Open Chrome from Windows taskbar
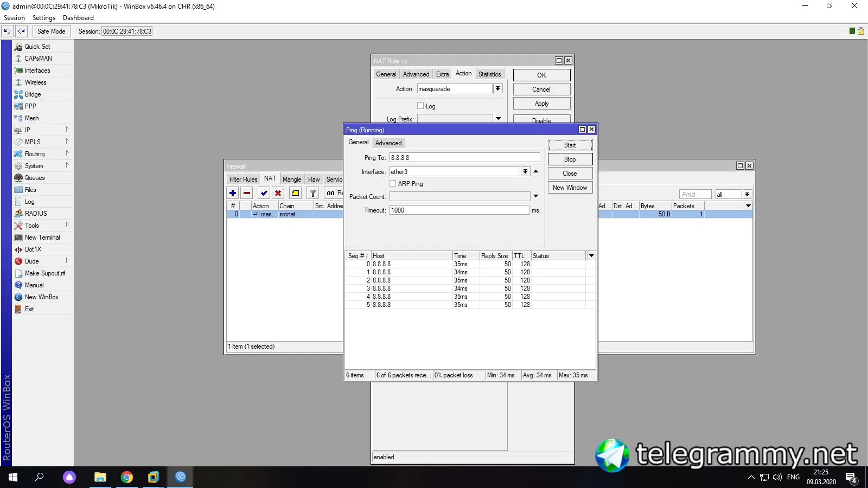Image resolution: width=868 pixels, height=488 pixels. (127, 477)
